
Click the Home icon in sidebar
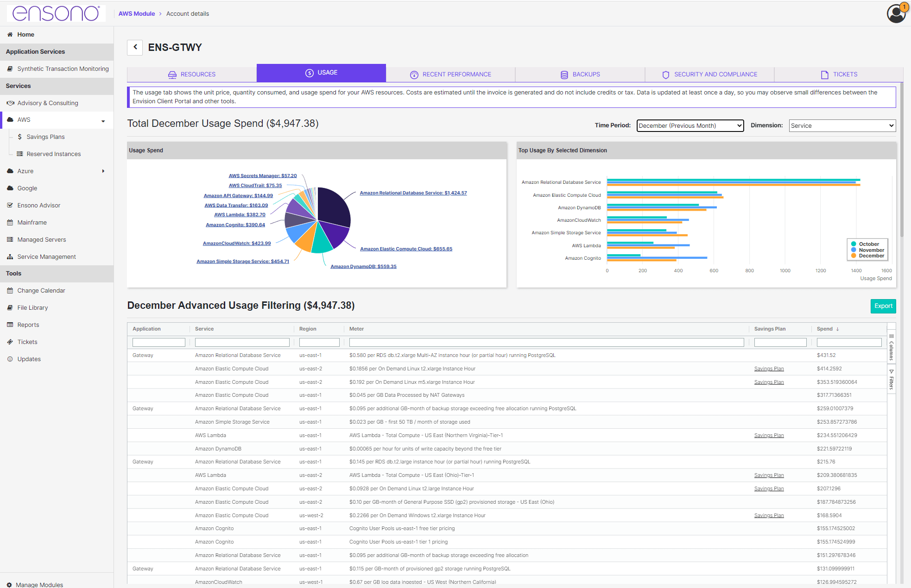click(10, 34)
